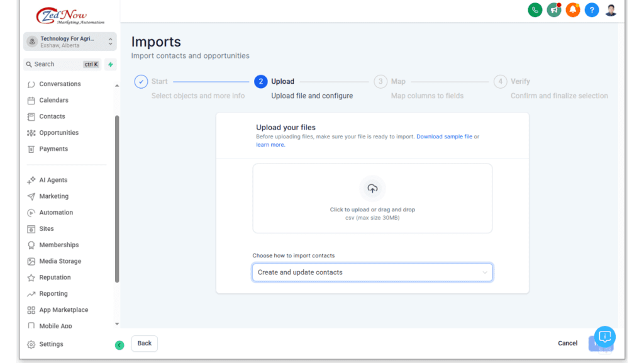Expand the Technology For Agri account switcher
This screenshot has width=644, height=363.
click(x=69, y=42)
